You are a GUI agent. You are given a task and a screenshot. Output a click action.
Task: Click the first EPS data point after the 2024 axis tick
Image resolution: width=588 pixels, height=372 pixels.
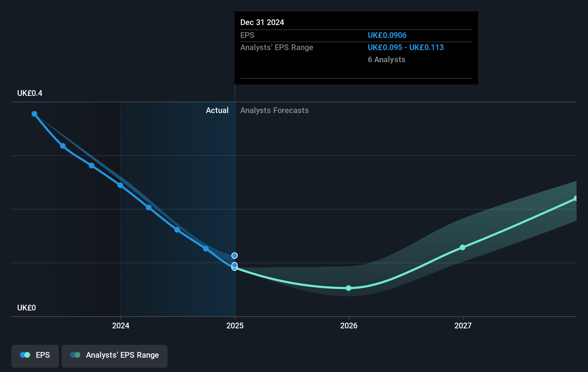coord(149,207)
